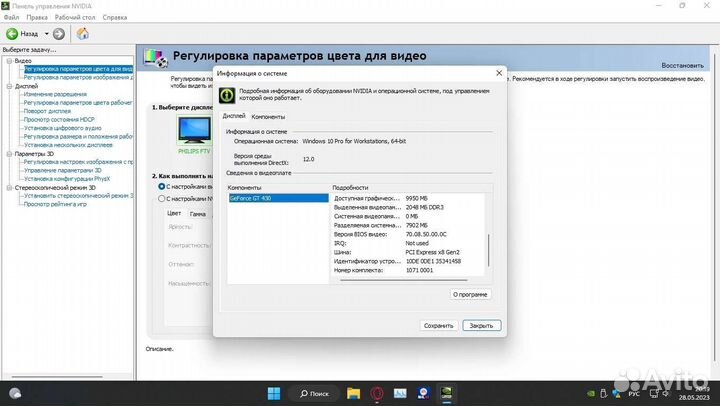Screen dimensions: 720x406
Task: Select the Гамма tab behind the dialog
Action: 197,214
